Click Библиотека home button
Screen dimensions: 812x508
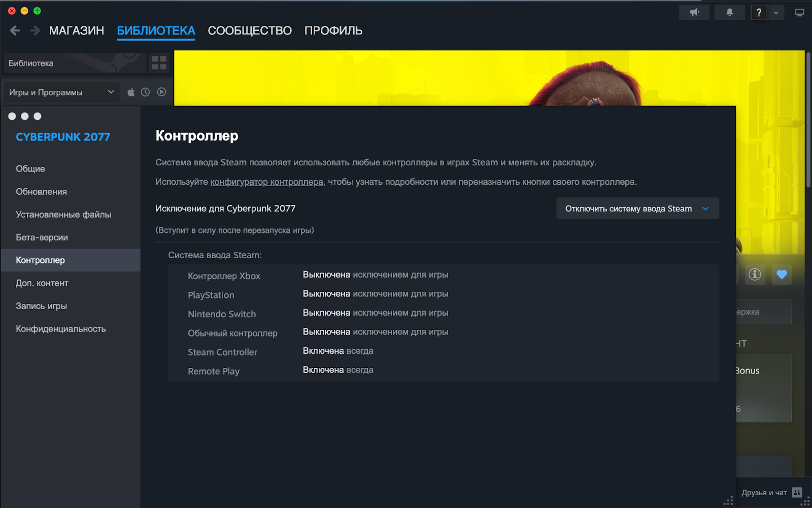[75, 63]
